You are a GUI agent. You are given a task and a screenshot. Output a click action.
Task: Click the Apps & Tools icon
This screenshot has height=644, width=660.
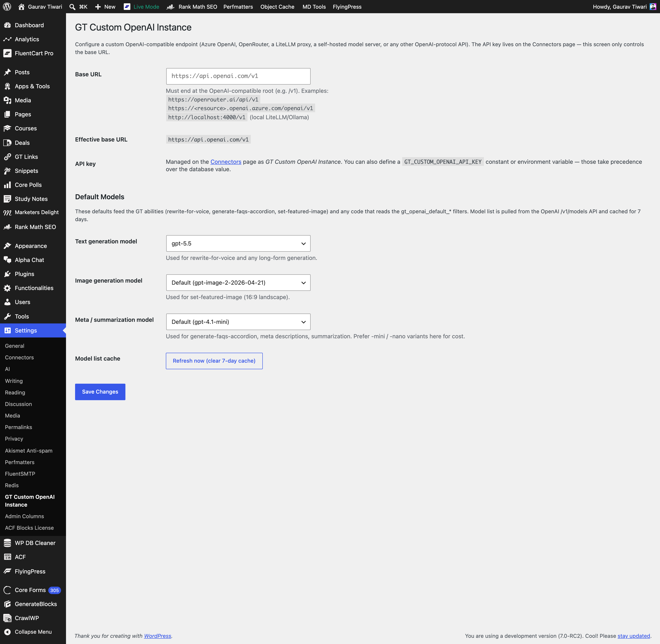[x=7, y=86]
